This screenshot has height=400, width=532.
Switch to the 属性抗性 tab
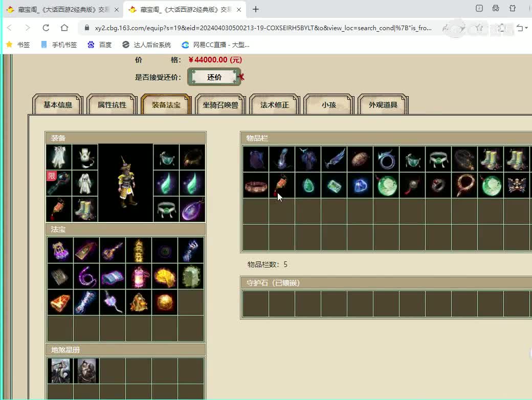(112, 105)
